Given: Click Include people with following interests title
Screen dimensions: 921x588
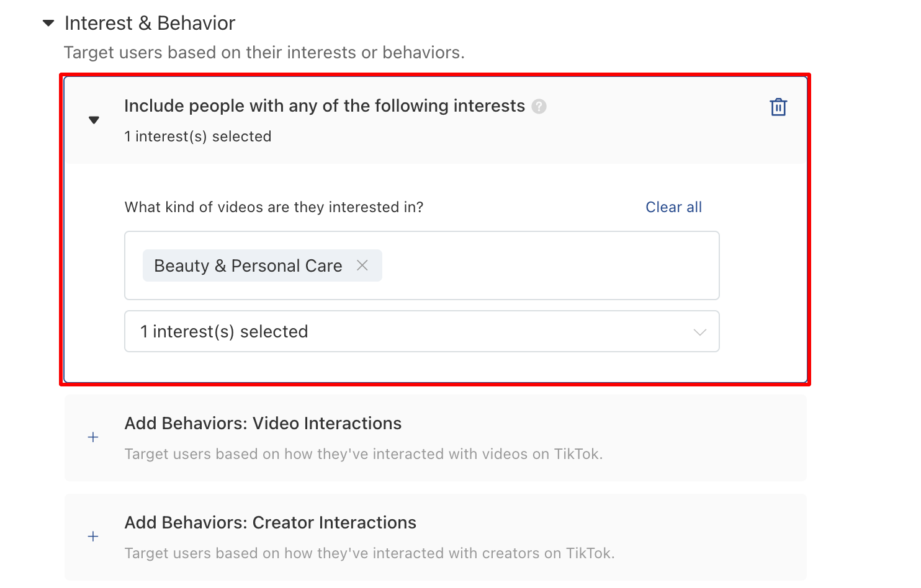Looking at the screenshot, I should (325, 106).
